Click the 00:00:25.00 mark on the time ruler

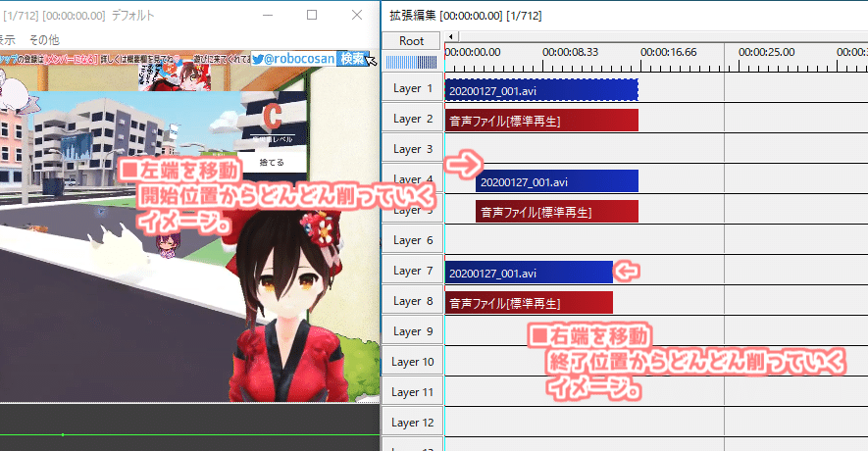pyautogui.click(x=766, y=52)
